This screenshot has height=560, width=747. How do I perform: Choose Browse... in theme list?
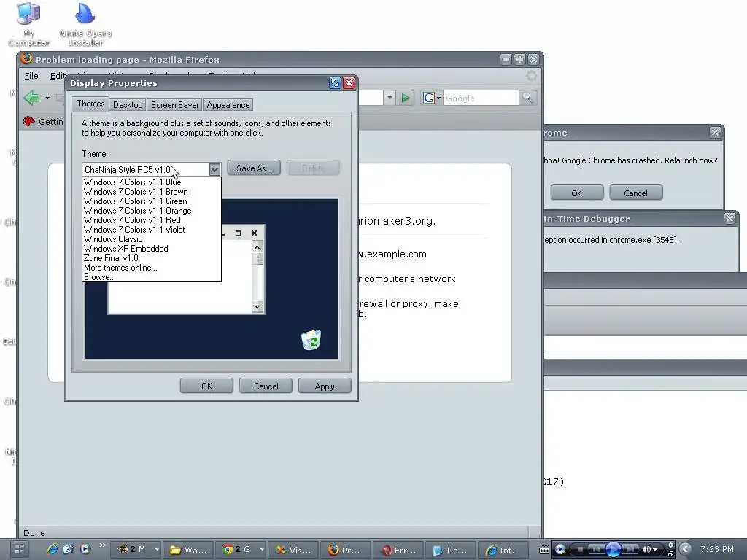point(152,276)
